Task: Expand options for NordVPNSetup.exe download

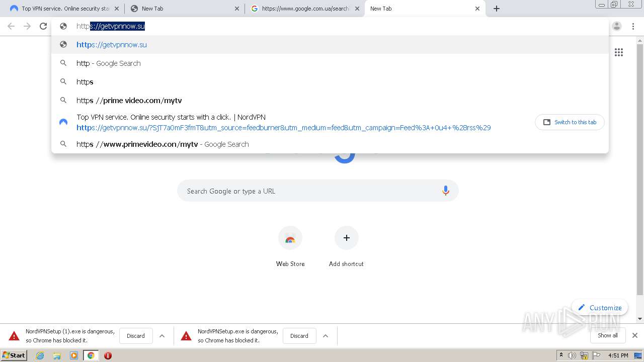Action: pos(326,336)
